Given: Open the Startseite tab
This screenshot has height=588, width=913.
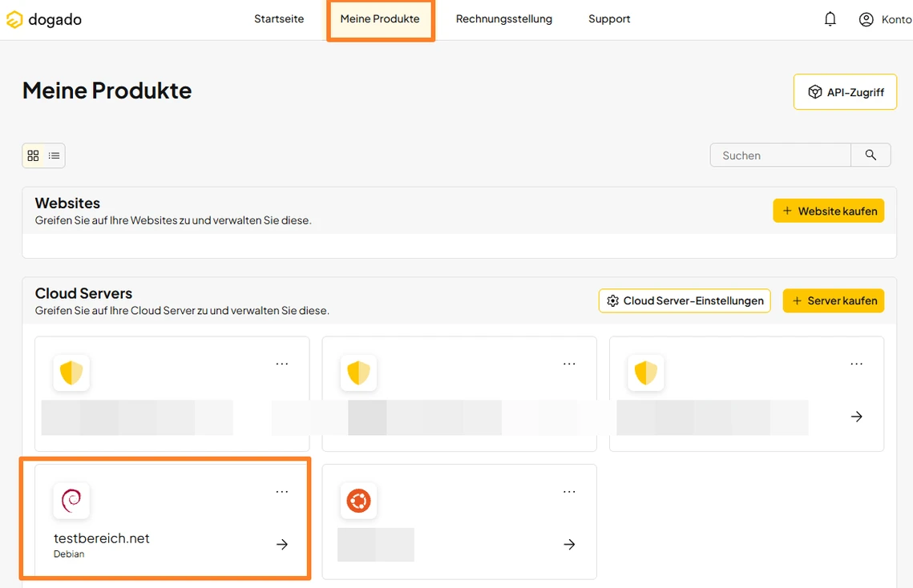Looking at the screenshot, I should [279, 18].
